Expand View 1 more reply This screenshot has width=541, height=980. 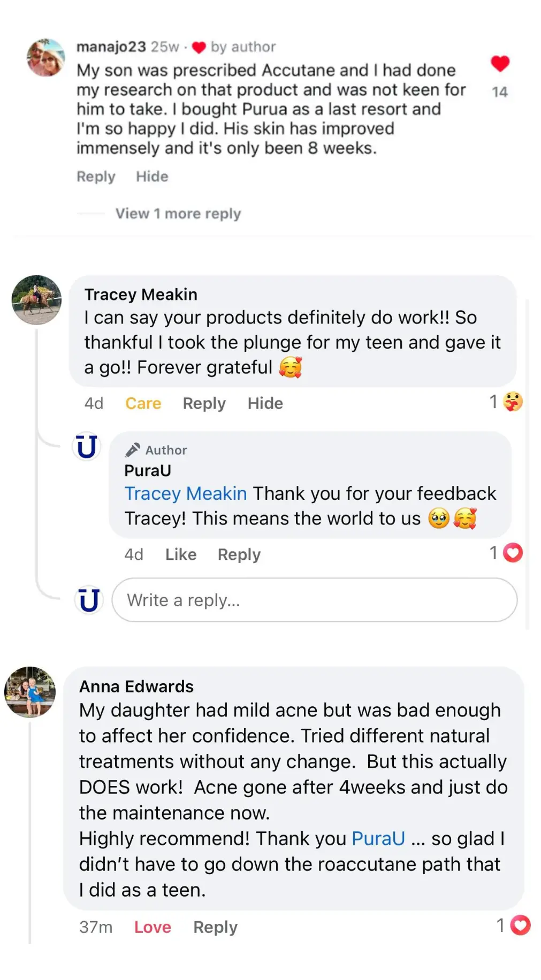coord(178,214)
